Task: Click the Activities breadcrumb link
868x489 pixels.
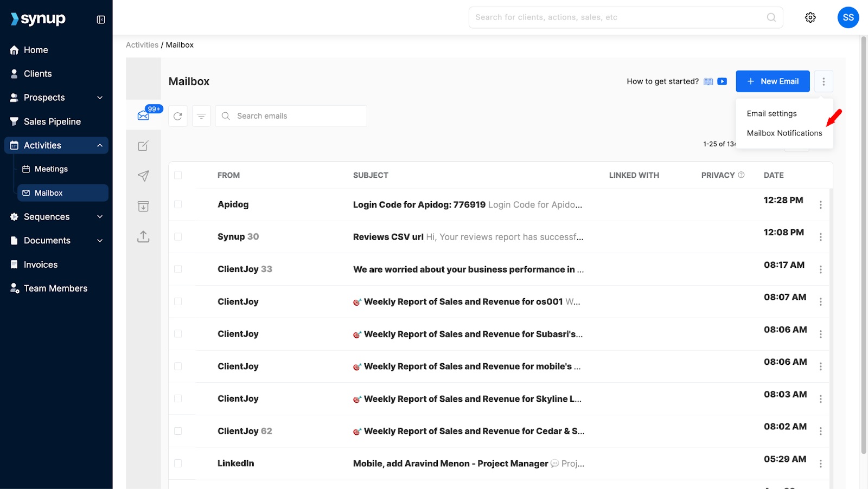Action: pyautogui.click(x=142, y=45)
